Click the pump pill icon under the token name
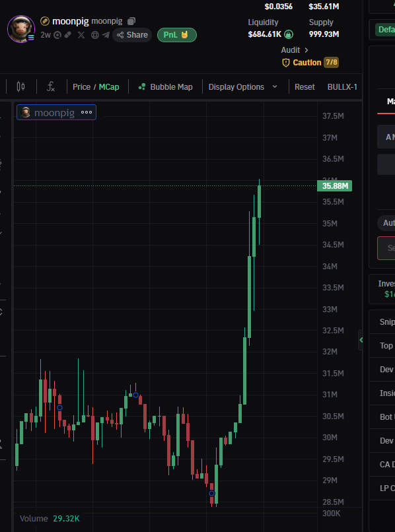 pos(68,35)
